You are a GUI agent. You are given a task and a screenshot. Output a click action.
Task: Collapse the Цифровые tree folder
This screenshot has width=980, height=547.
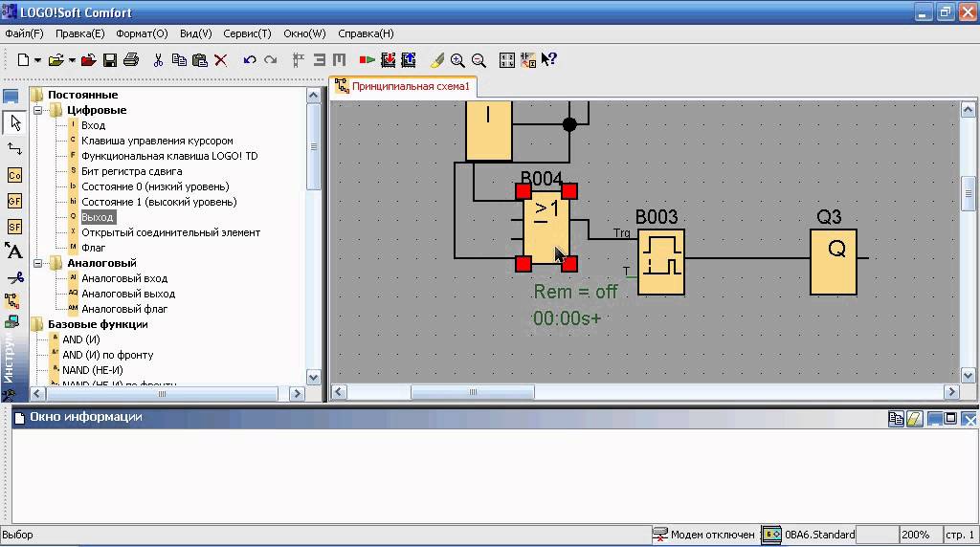tap(38, 111)
